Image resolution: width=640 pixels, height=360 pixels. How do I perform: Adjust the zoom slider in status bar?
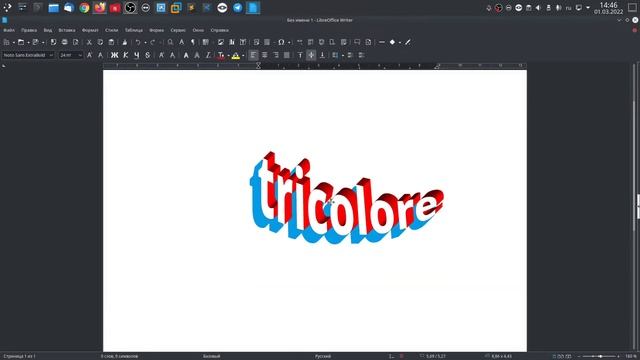pyautogui.click(x=600, y=356)
